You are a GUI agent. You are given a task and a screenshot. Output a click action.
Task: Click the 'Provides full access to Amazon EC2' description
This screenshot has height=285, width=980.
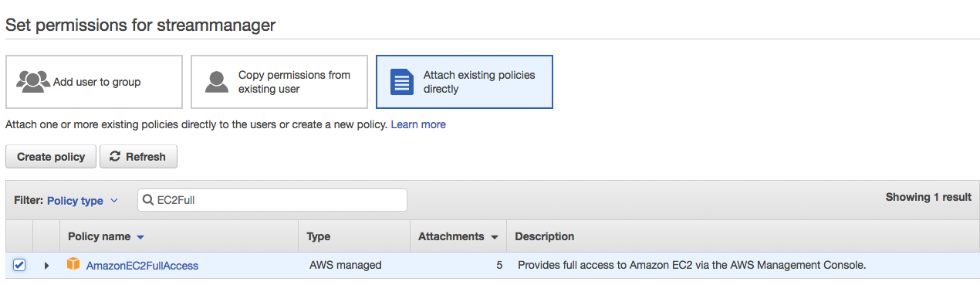coord(692,265)
